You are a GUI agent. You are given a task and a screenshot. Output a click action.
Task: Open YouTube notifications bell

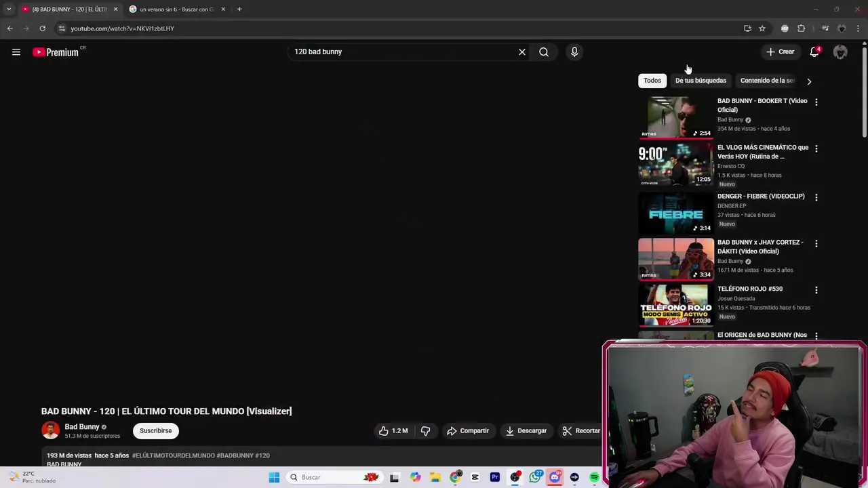tap(814, 52)
